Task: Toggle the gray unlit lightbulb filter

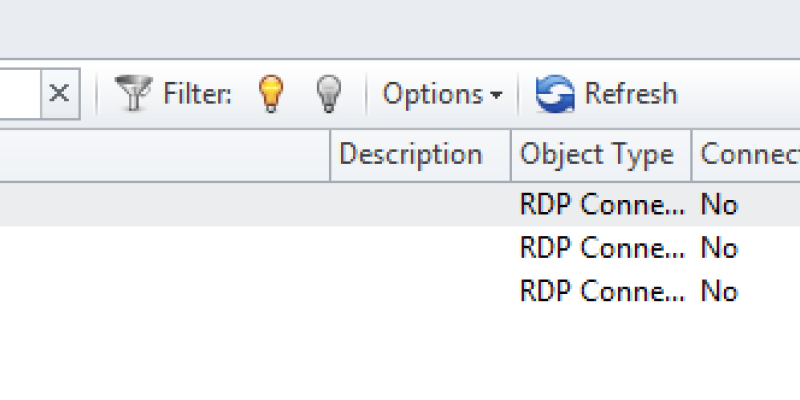Action: 329,93
